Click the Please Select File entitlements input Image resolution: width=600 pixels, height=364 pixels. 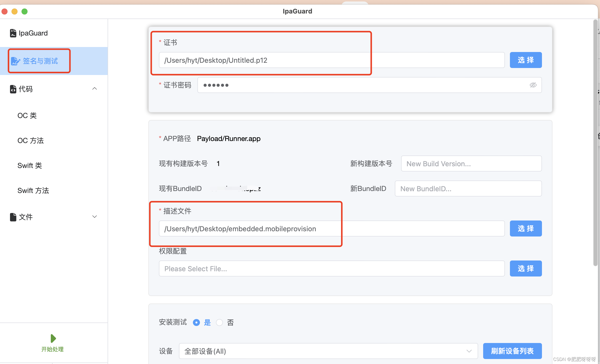click(x=332, y=268)
